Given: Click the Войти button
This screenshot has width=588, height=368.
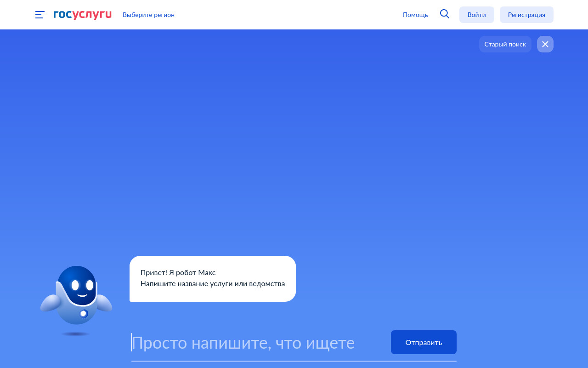Looking at the screenshot, I should (477, 15).
